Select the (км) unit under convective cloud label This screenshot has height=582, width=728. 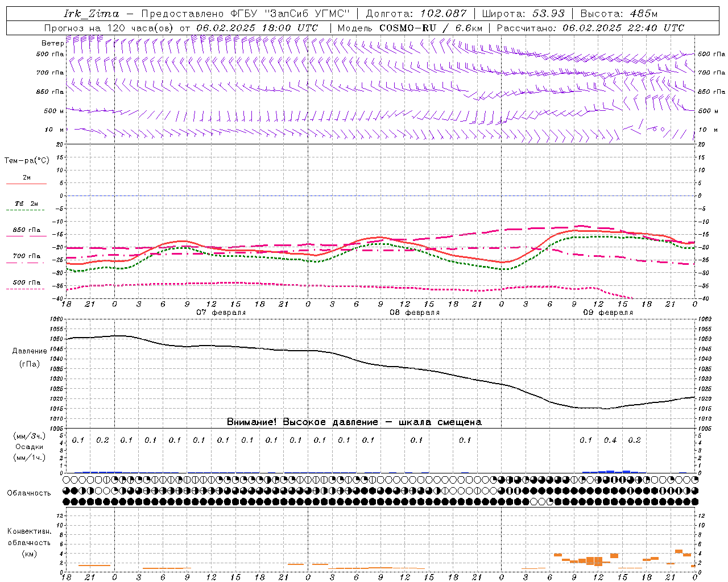[x=30, y=554]
